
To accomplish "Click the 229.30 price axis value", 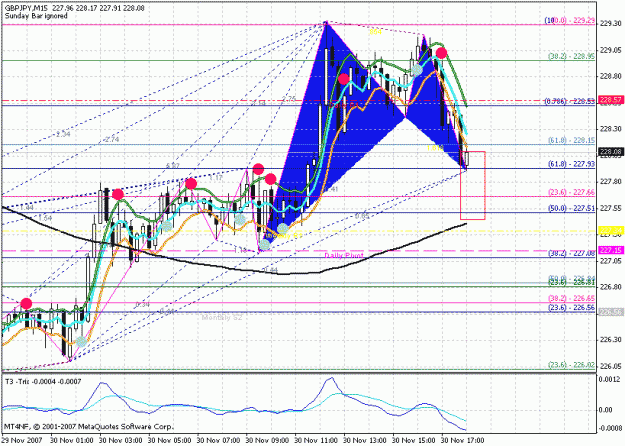I will click(x=609, y=24).
